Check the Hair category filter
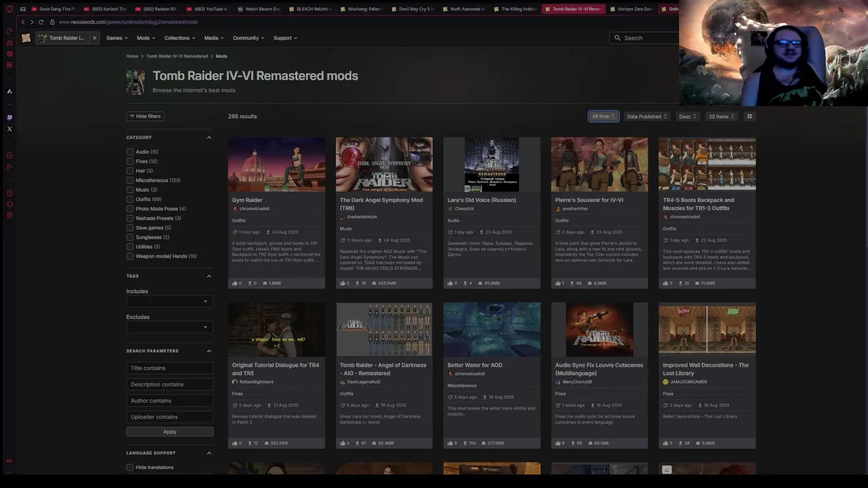This screenshot has width=868, height=488. click(130, 171)
